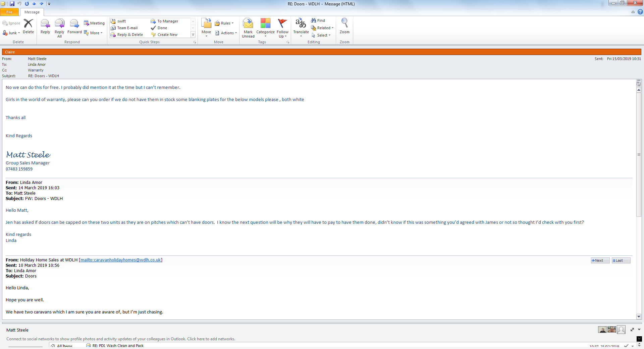This screenshot has width=644, height=349.
Task: Minimize the ribbon with the caret icon
Action: [633, 12]
